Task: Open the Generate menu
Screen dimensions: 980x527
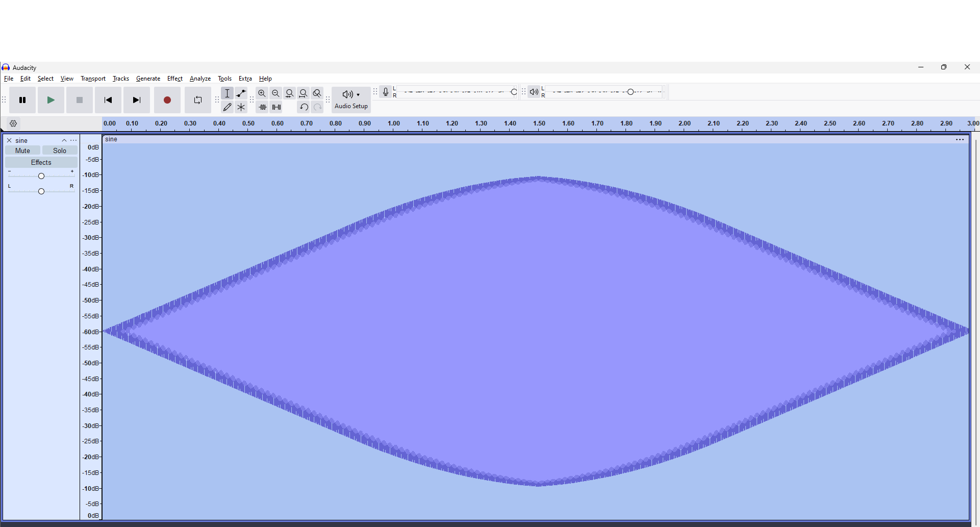Action: (x=148, y=79)
